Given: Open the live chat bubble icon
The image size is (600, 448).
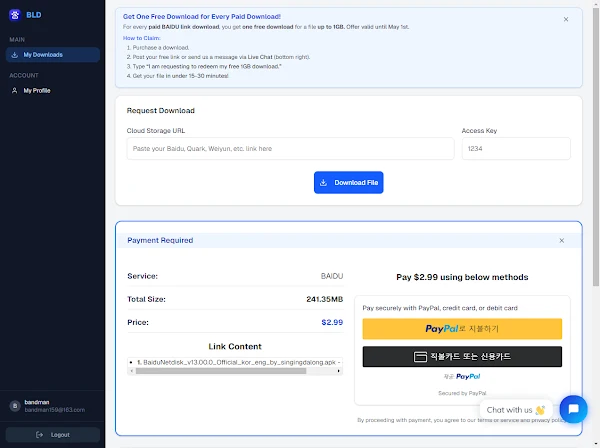Looking at the screenshot, I should tap(573, 409).
